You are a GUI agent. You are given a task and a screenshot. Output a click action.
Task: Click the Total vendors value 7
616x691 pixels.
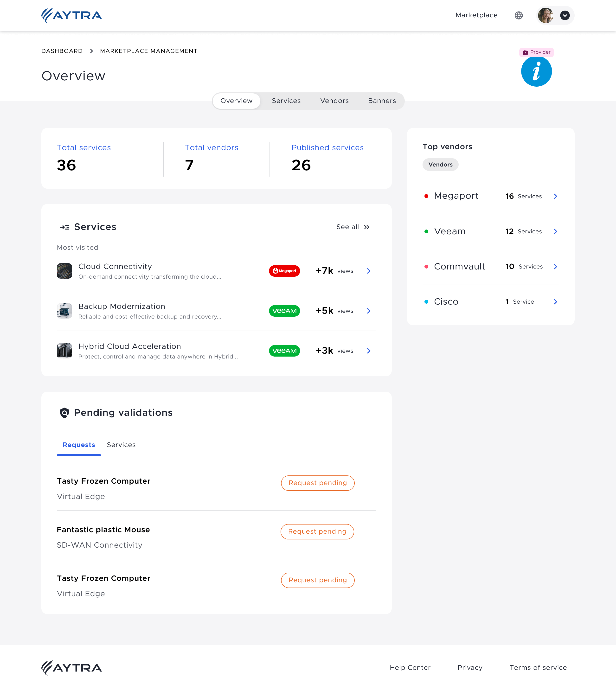coord(189,165)
